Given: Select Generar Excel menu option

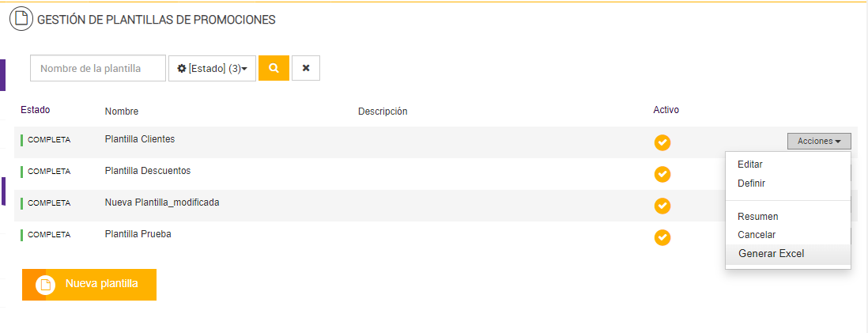Looking at the screenshot, I should (771, 254).
